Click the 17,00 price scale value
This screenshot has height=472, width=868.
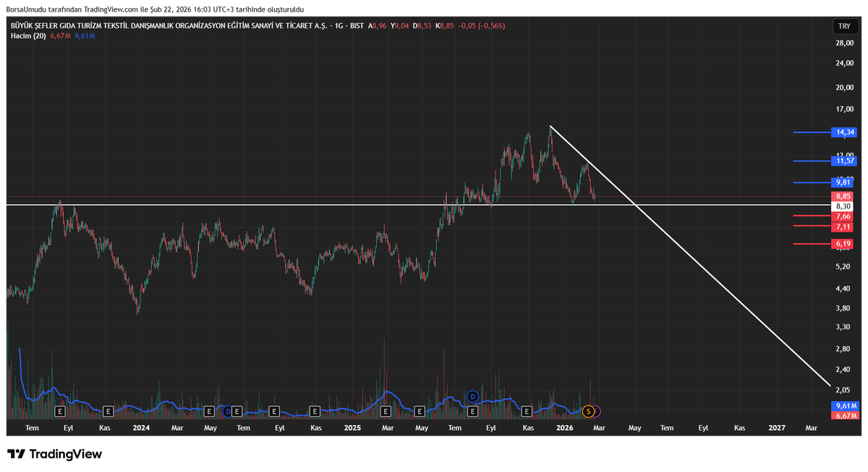[845, 110]
